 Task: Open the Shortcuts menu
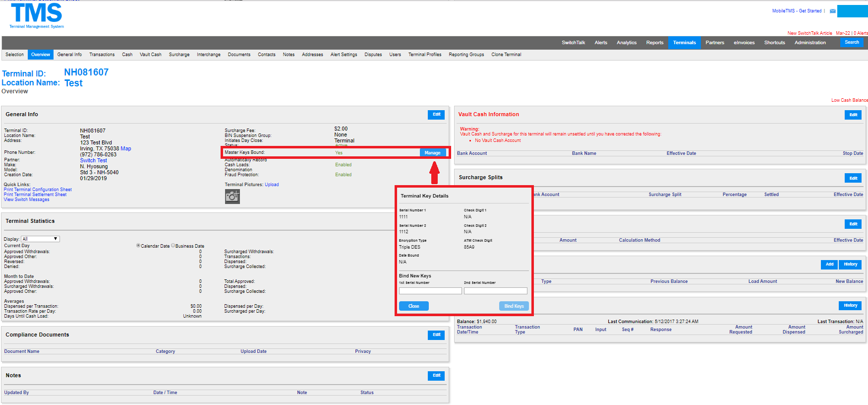(x=774, y=43)
